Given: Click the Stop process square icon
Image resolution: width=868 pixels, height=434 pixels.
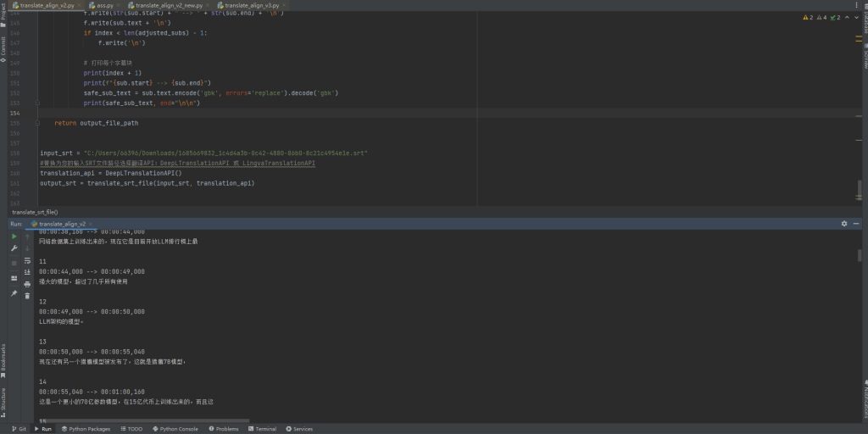Looking at the screenshot, I should [14, 263].
